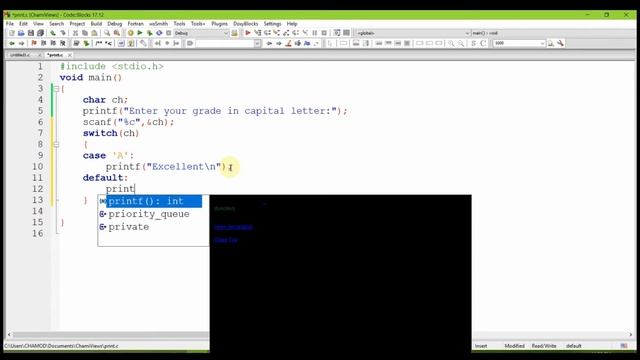Click the Cut scissors icon
640x360 pixels.
coord(76,33)
